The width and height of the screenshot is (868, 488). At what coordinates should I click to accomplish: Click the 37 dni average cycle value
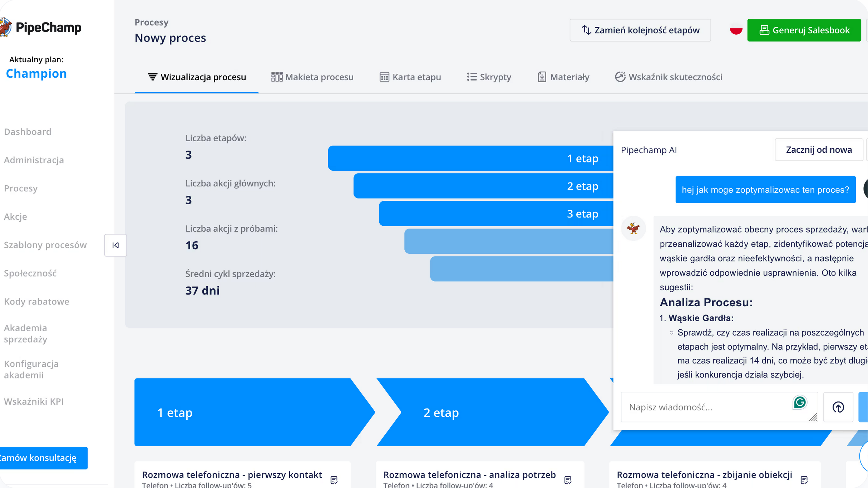[x=202, y=291]
